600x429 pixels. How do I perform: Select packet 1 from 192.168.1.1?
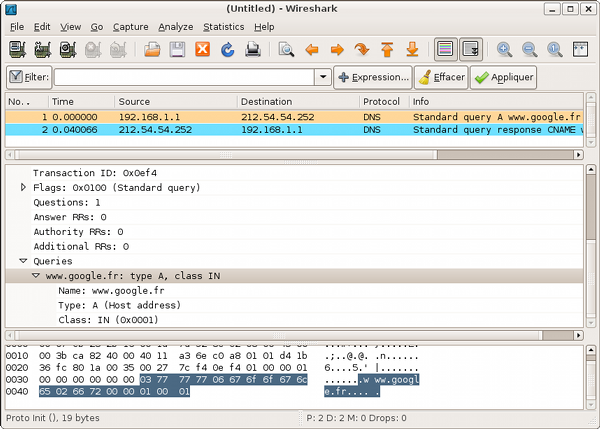click(294, 117)
